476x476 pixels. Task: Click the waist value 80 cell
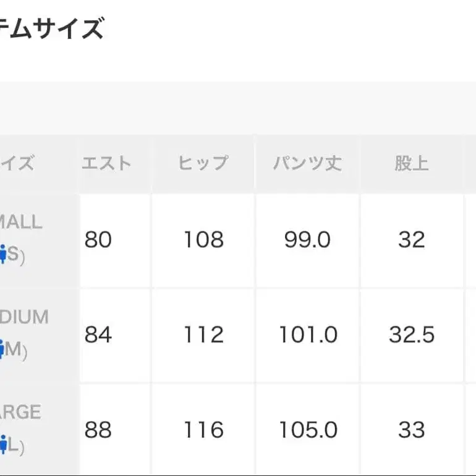pyautogui.click(x=98, y=240)
